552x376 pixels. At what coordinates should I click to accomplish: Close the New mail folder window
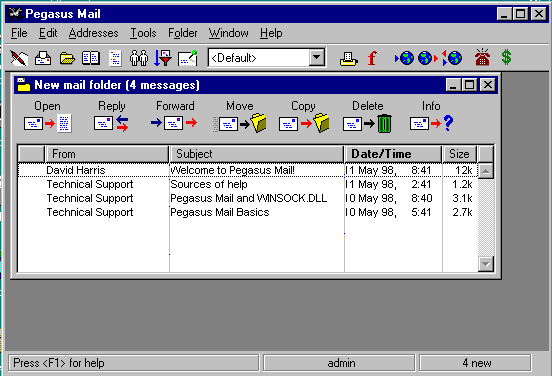coord(488,85)
